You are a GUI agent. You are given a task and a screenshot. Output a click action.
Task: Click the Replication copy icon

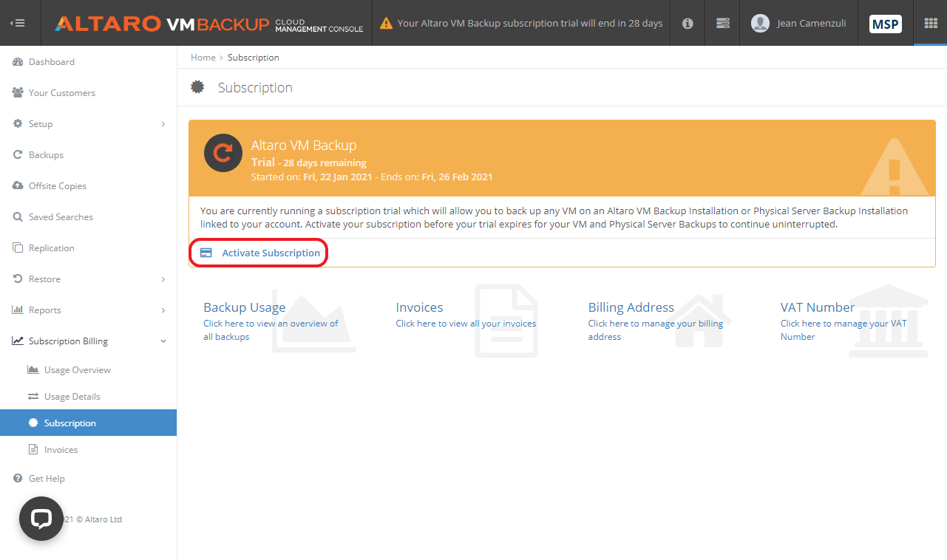(18, 248)
